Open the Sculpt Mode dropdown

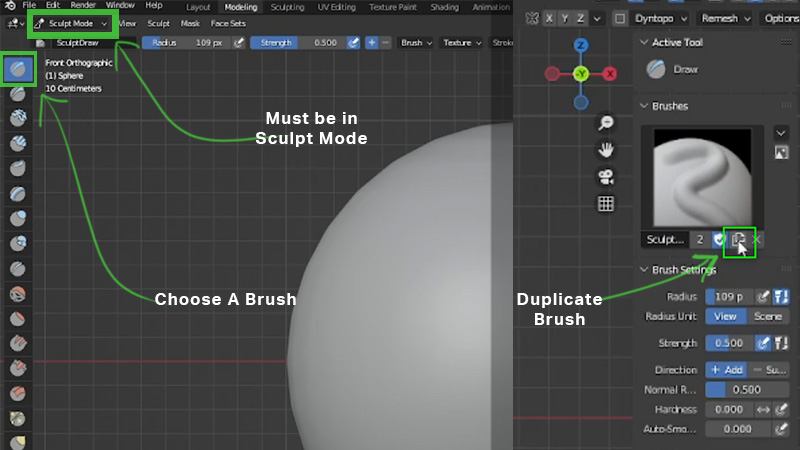point(71,23)
